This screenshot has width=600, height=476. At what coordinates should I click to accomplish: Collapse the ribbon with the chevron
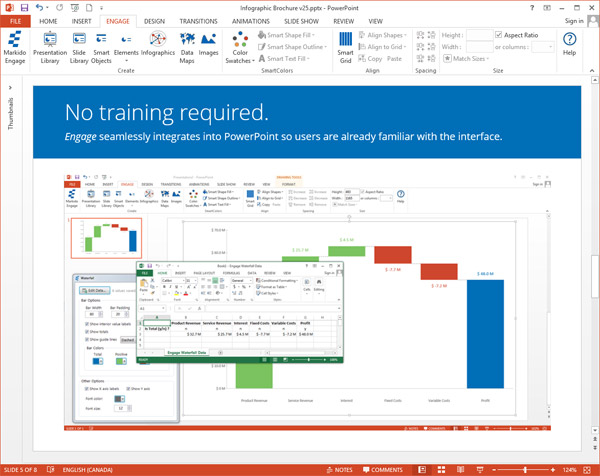(x=592, y=70)
